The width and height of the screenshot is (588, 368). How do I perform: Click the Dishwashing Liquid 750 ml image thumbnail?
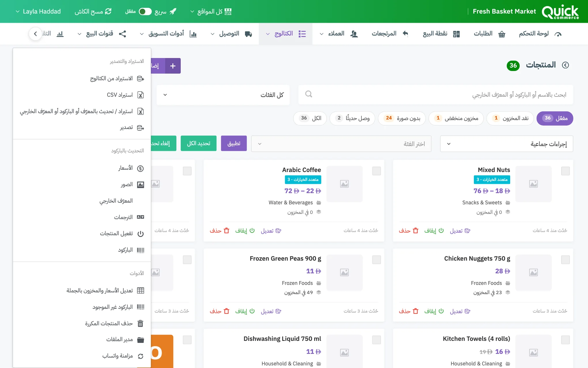click(x=344, y=351)
